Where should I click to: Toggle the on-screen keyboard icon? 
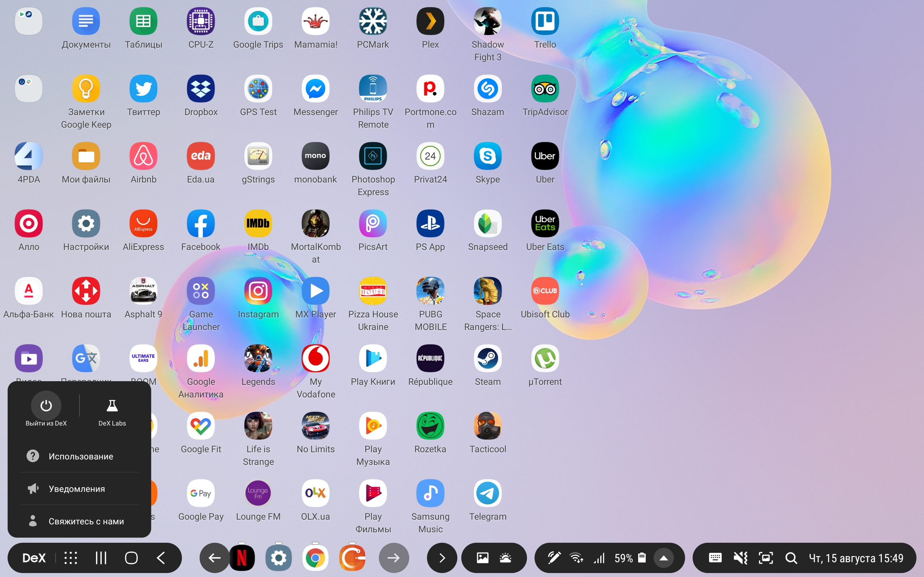click(x=715, y=558)
